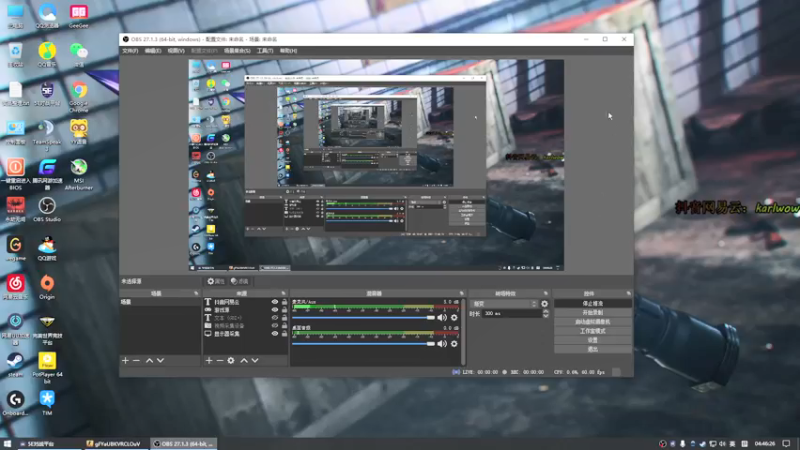Pop out the Sources dock
The width and height of the screenshot is (800, 450).
[x=284, y=293]
